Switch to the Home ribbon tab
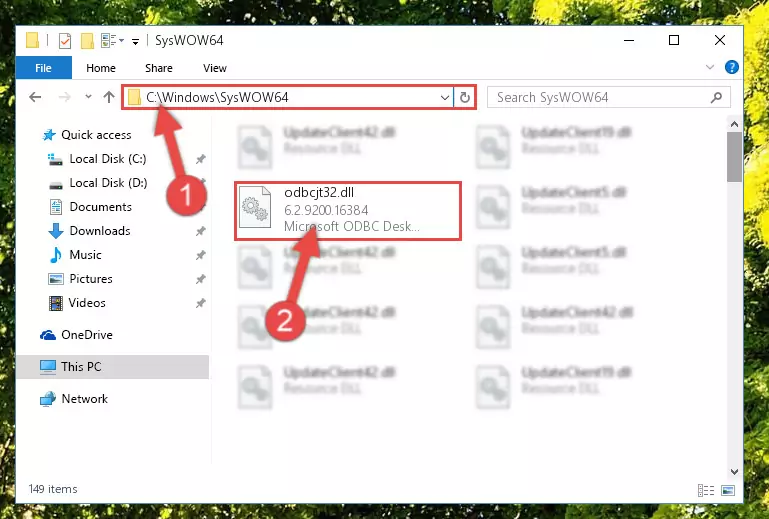 pos(101,68)
